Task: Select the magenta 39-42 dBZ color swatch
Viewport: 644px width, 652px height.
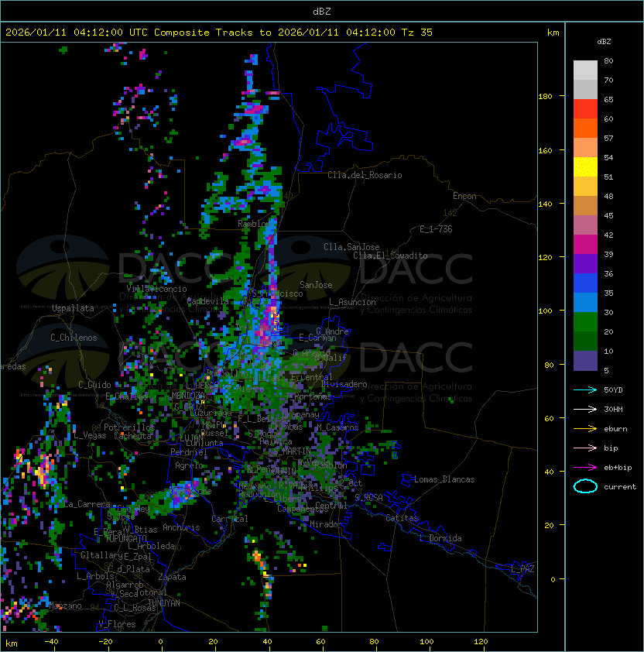Action: [x=585, y=245]
